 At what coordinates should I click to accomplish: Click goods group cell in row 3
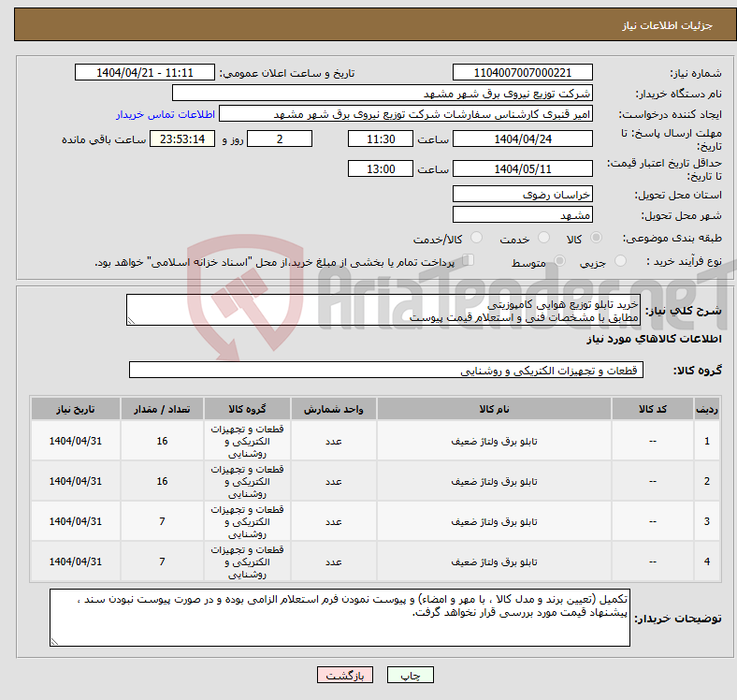coord(247,521)
